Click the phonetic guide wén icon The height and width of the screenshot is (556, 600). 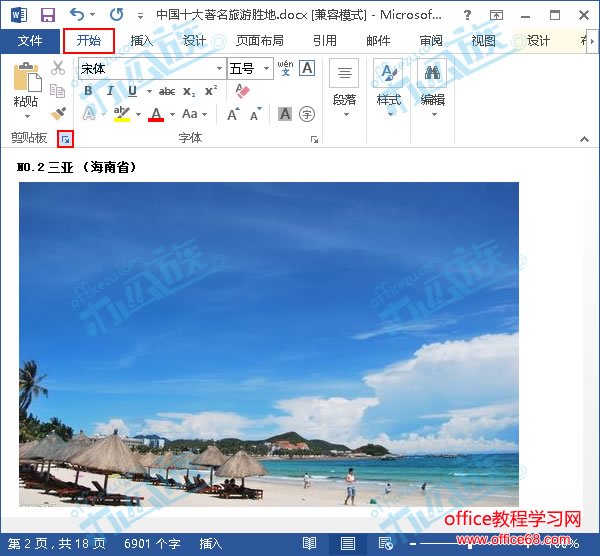[285, 68]
